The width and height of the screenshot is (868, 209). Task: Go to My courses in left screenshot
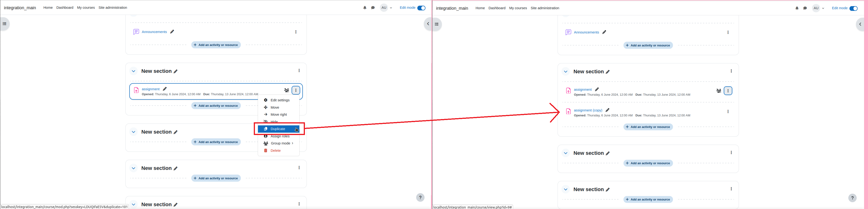86,7
